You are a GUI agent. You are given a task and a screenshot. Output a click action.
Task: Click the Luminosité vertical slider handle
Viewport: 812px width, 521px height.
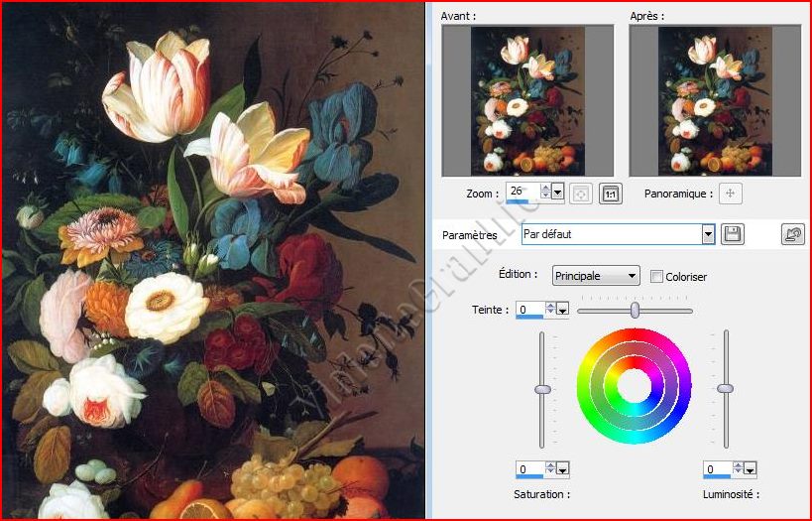(x=726, y=388)
